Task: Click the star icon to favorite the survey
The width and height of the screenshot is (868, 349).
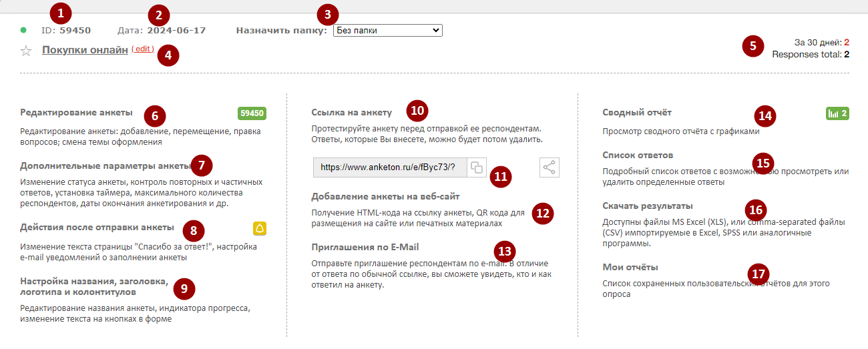Action: [26, 51]
